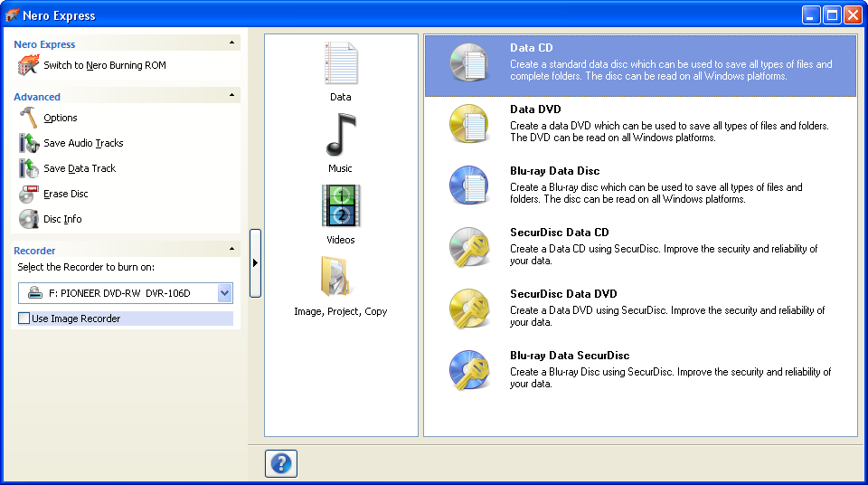Choose the SecurDisc Data DVD title
Viewport: 868px width, 485px height.
pos(563,294)
